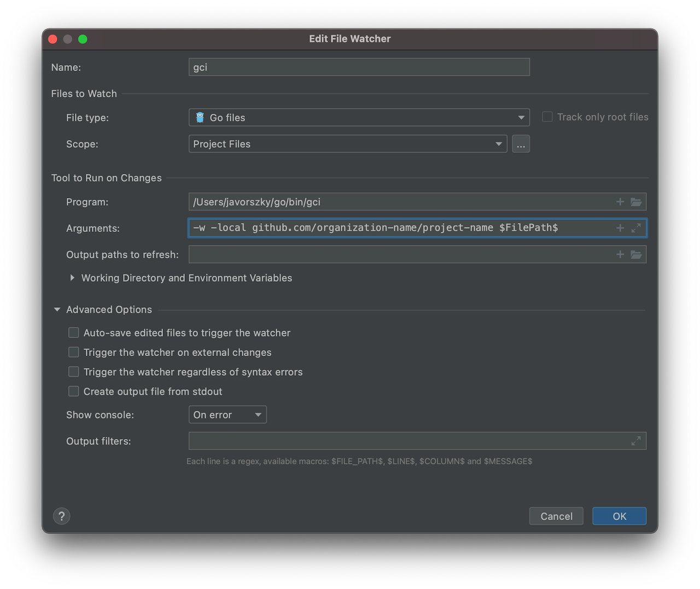Enable auto-save to trigger the watcher
700x589 pixels.
[x=73, y=333]
